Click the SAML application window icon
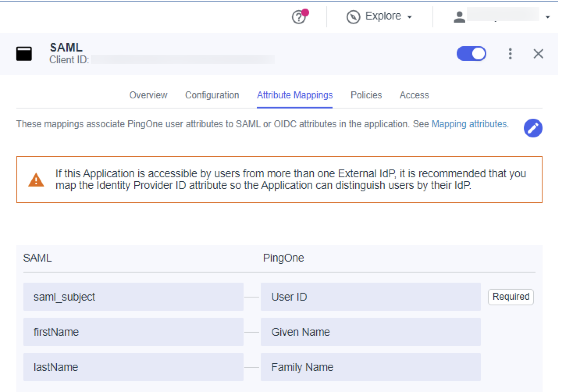 click(x=24, y=54)
